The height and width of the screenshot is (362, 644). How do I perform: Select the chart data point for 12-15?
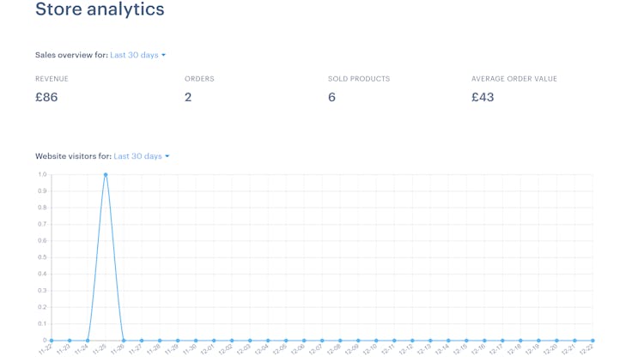[x=466, y=341]
